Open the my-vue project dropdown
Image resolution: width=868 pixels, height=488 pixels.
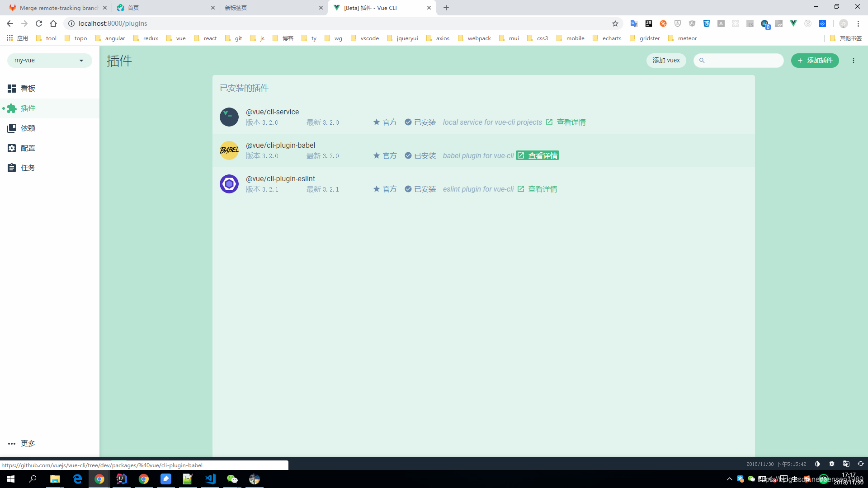[x=50, y=61]
